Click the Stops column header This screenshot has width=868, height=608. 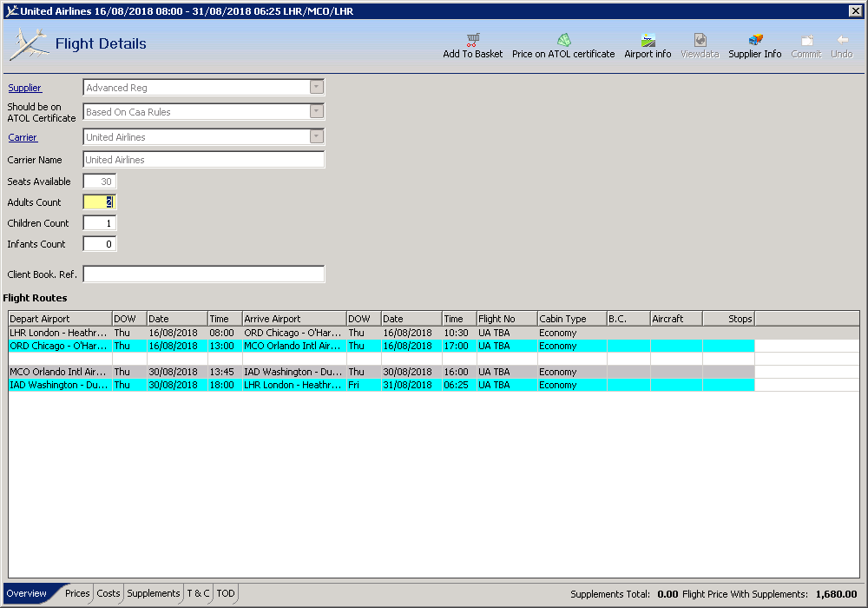point(729,319)
